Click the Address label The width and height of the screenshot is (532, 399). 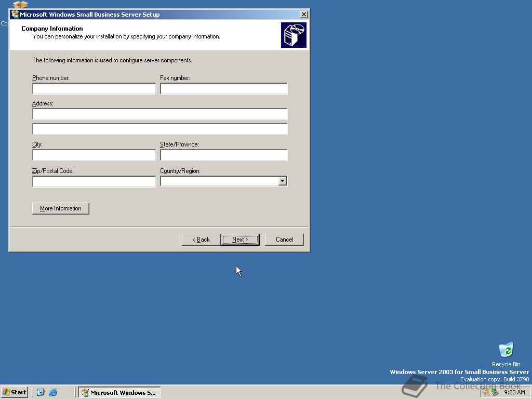click(43, 103)
